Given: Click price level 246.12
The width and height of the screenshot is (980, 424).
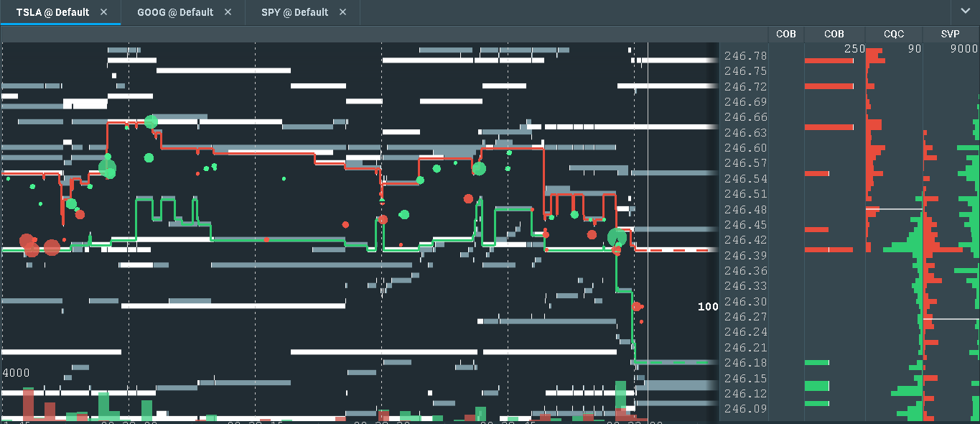Looking at the screenshot, I should tap(745, 394).
